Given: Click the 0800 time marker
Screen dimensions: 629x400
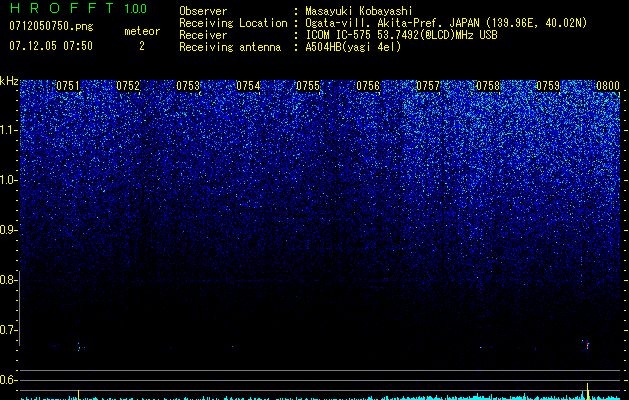Looking at the screenshot, I should point(608,86).
